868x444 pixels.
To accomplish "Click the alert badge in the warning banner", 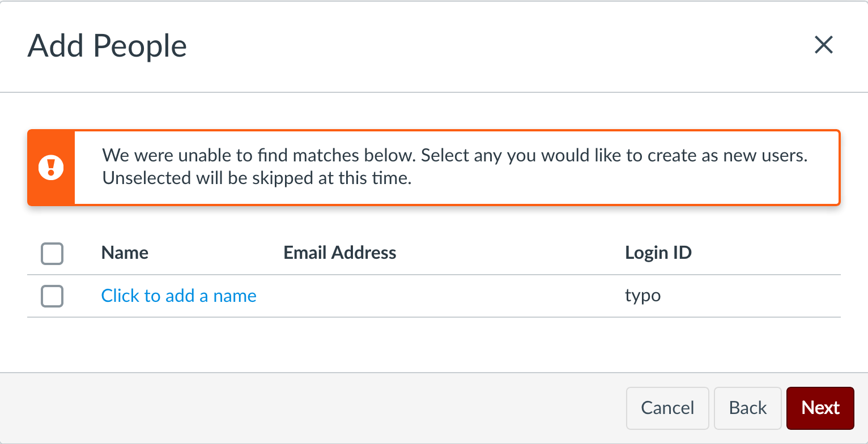I will coord(51,168).
